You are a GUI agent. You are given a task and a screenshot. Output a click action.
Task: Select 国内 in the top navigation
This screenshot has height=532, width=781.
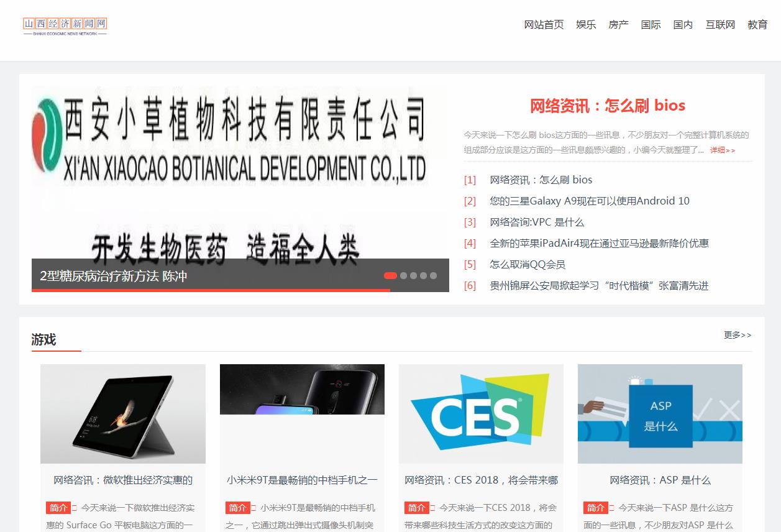click(683, 25)
